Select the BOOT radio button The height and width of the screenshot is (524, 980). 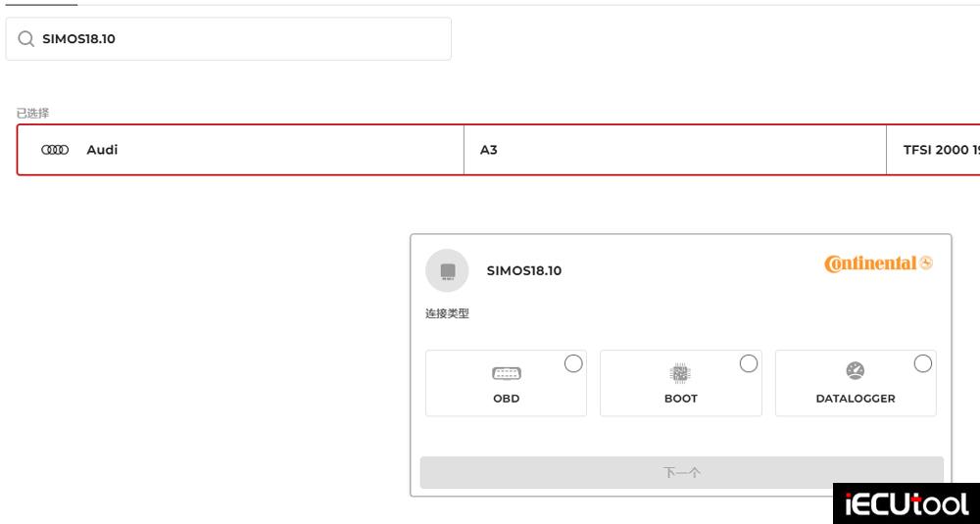(748, 363)
